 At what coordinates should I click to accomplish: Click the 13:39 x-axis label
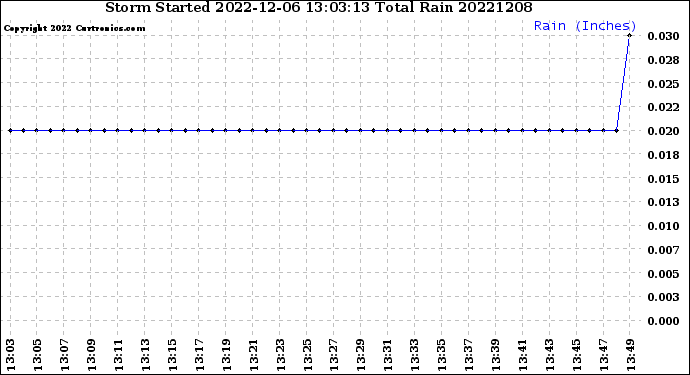(495, 355)
